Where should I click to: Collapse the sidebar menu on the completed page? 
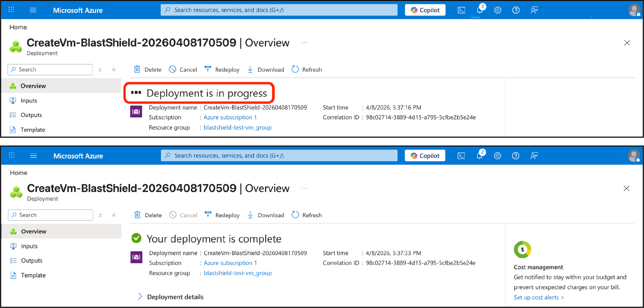click(x=114, y=215)
